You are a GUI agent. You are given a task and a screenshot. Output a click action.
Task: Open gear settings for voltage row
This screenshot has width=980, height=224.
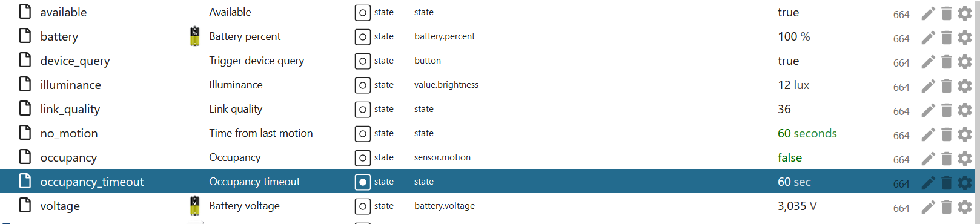click(965, 207)
